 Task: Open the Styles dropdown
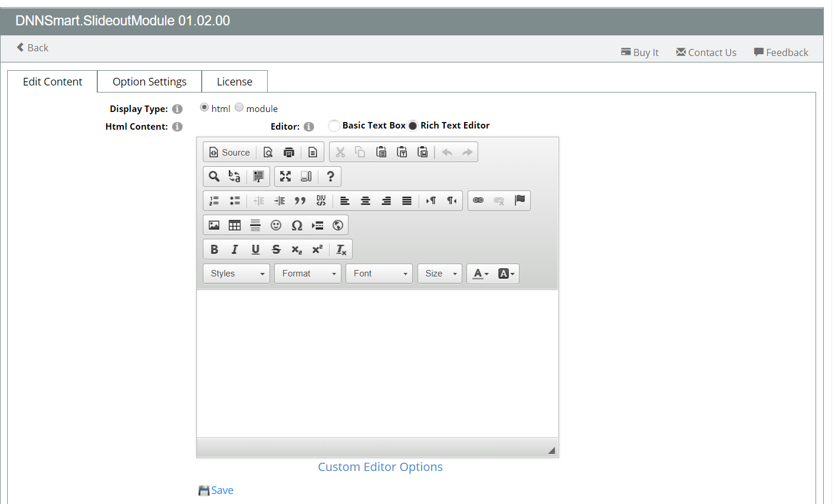236,274
